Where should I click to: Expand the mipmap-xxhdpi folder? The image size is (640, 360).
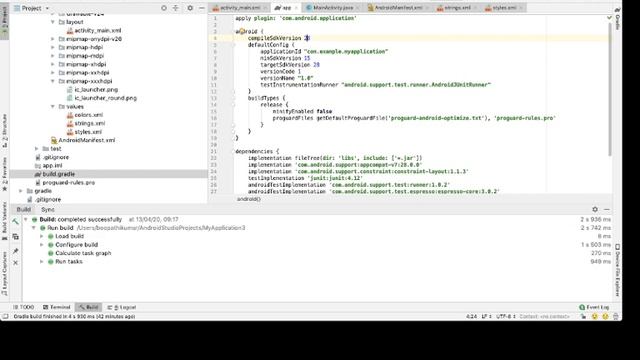pyautogui.click(x=53, y=73)
